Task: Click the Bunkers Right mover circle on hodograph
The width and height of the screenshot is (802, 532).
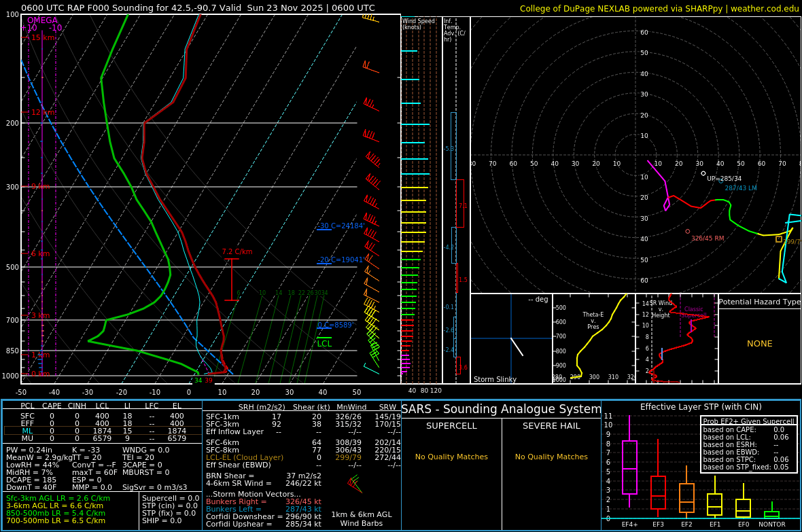Action: [687, 232]
